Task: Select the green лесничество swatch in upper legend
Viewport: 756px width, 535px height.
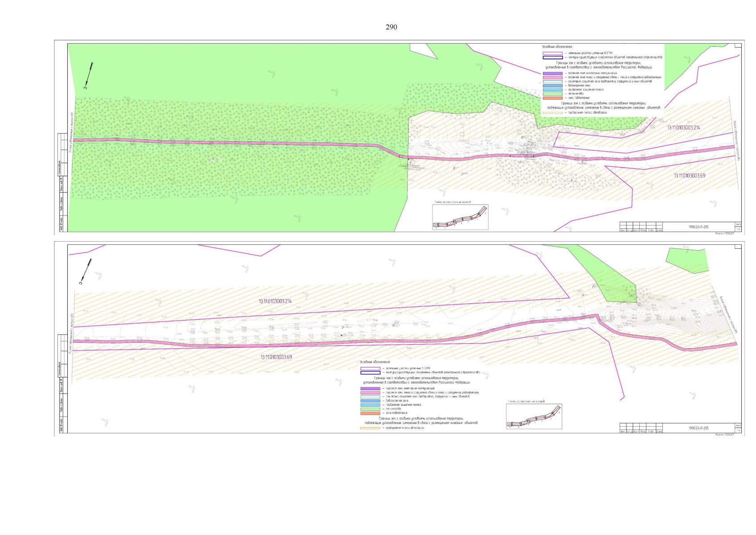Action: pyautogui.click(x=552, y=94)
